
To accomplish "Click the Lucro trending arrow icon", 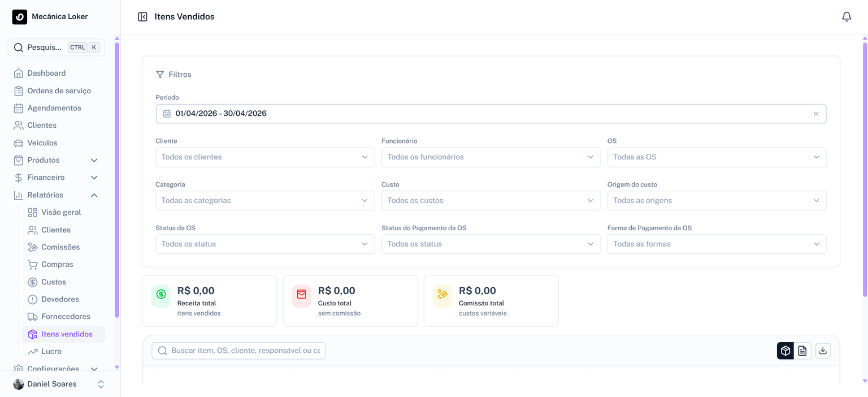I will [x=32, y=352].
